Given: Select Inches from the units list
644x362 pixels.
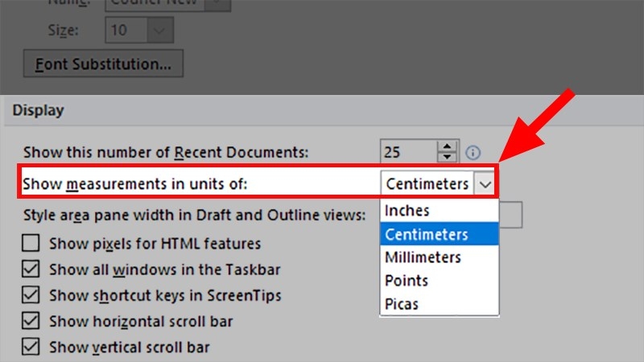Looking at the screenshot, I should [407, 211].
